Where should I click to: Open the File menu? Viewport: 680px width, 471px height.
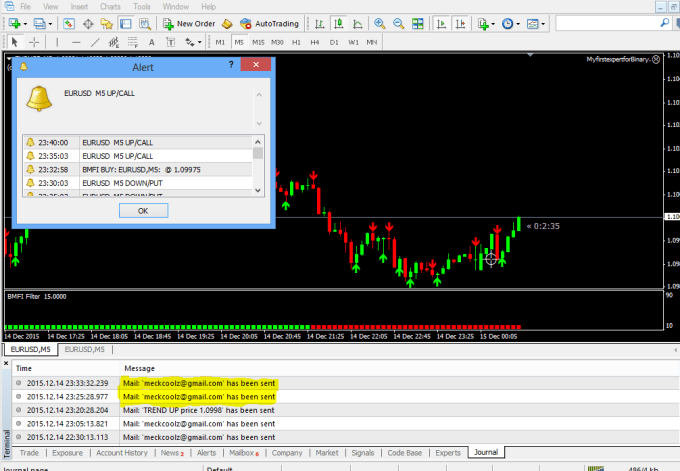[x=25, y=7]
